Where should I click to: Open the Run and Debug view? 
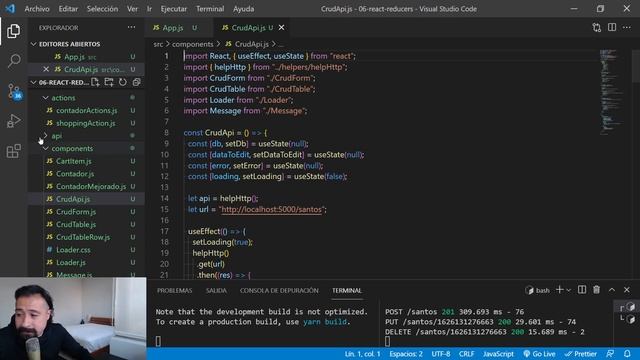coord(13,121)
